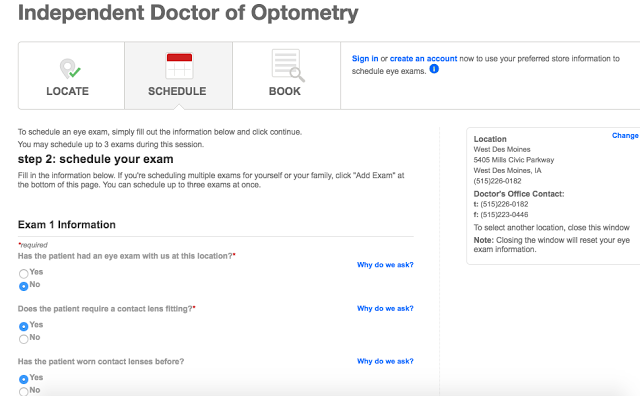Open Why do we ask for prior exam

point(385,265)
